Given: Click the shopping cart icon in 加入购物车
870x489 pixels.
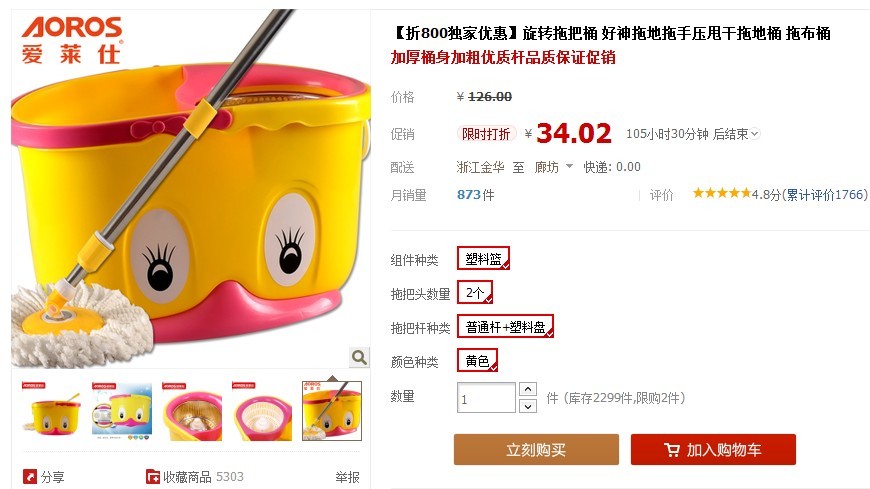Looking at the screenshot, I should (x=671, y=450).
